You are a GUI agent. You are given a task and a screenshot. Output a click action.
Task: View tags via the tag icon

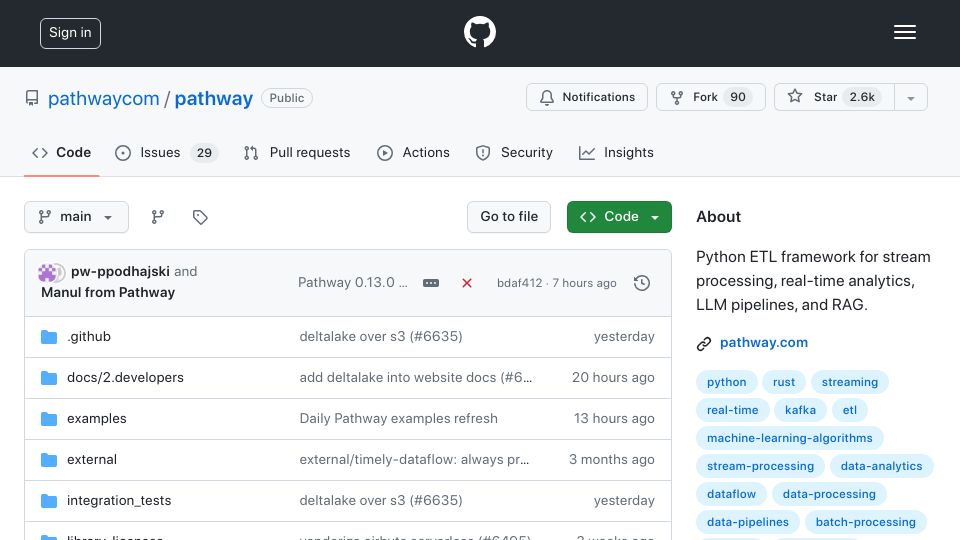(200, 217)
